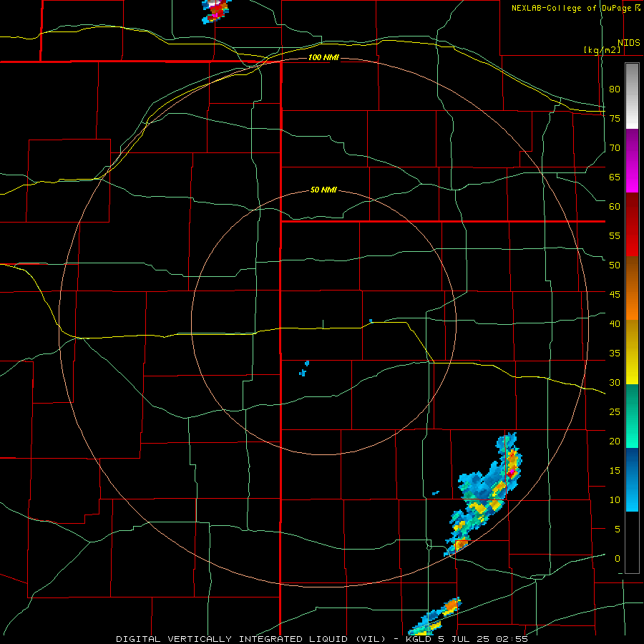644x644 pixels.
Task: Click the 25 value on color scale
Action: 615,412
